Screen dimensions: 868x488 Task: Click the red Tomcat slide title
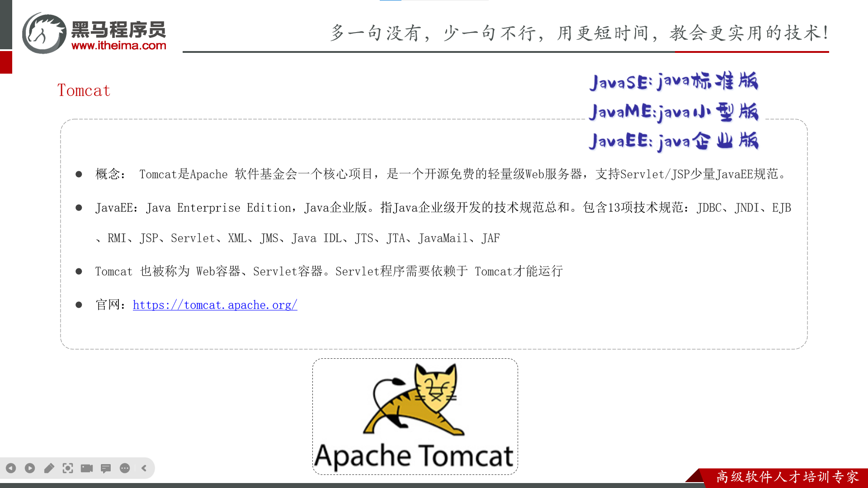tap(84, 90)
